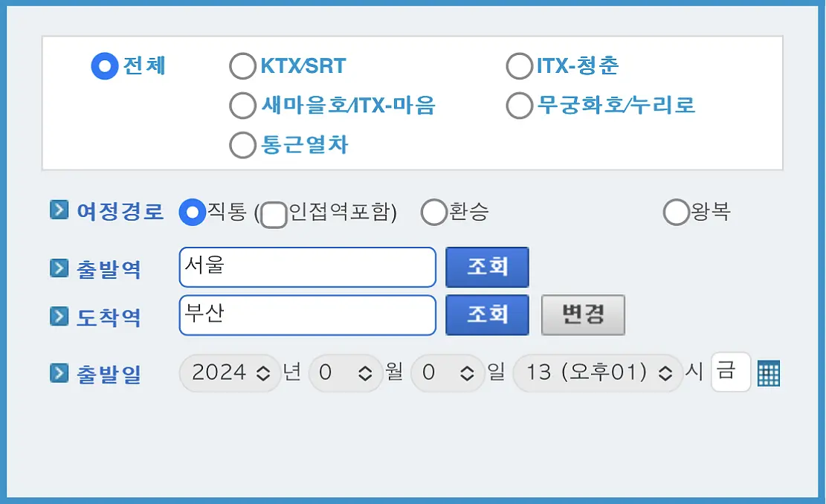826x504 pixels.
Task: Open the departure hour dropdown showing 13 (오후01)
Action: click(x=596, y=372)
